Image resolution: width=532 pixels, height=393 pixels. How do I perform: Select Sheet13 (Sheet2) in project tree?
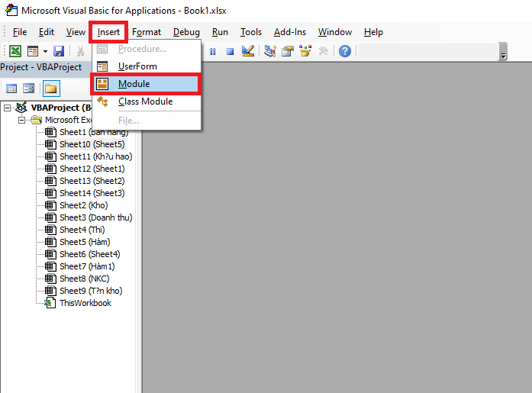click(x=92, y=181)
